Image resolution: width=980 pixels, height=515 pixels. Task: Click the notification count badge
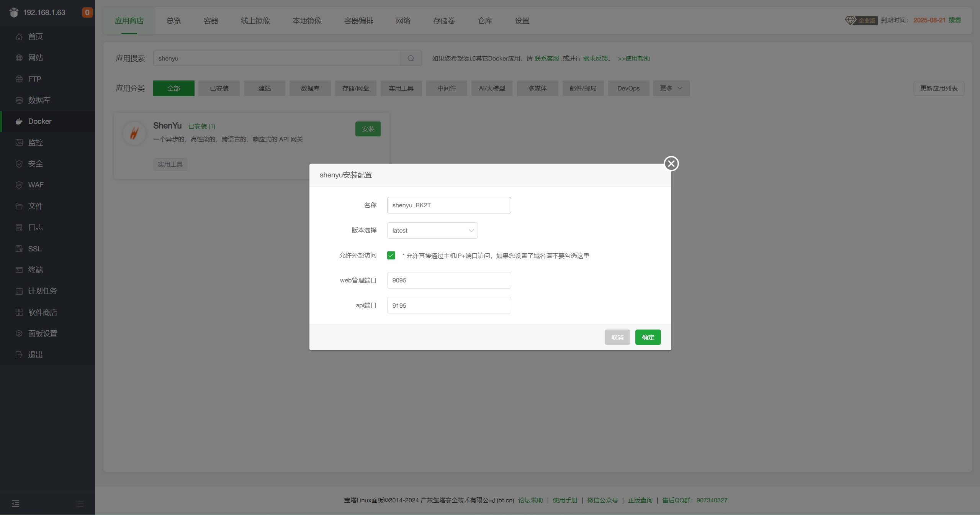[x=87, y=12]
